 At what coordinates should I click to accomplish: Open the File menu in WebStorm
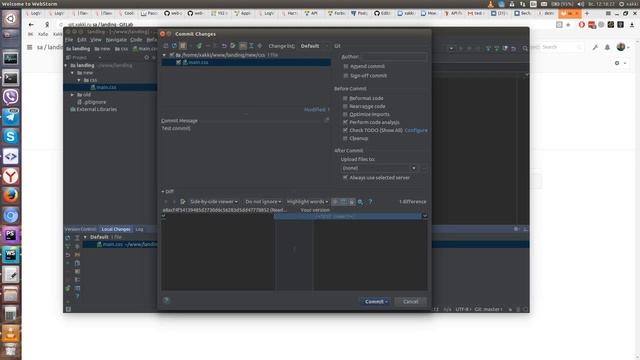coord(69,40)
